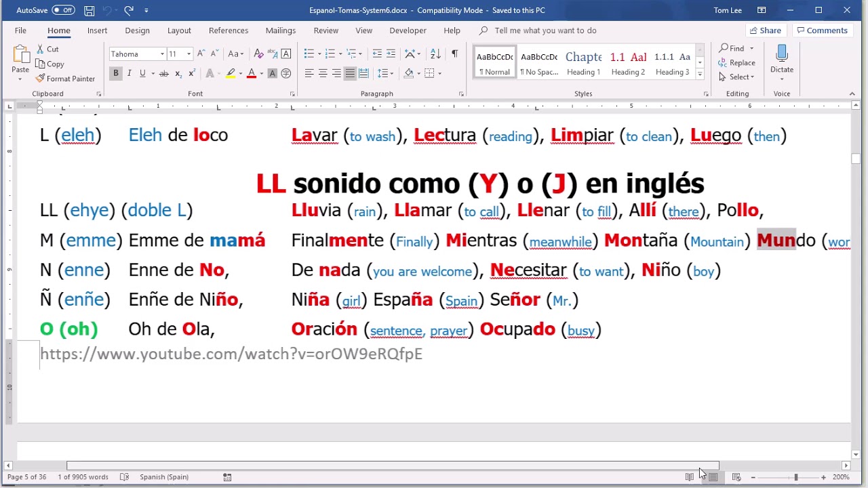Sort the selection alphabetically
The width and height of the screenshot is (868, 488).
pos(435,54)
